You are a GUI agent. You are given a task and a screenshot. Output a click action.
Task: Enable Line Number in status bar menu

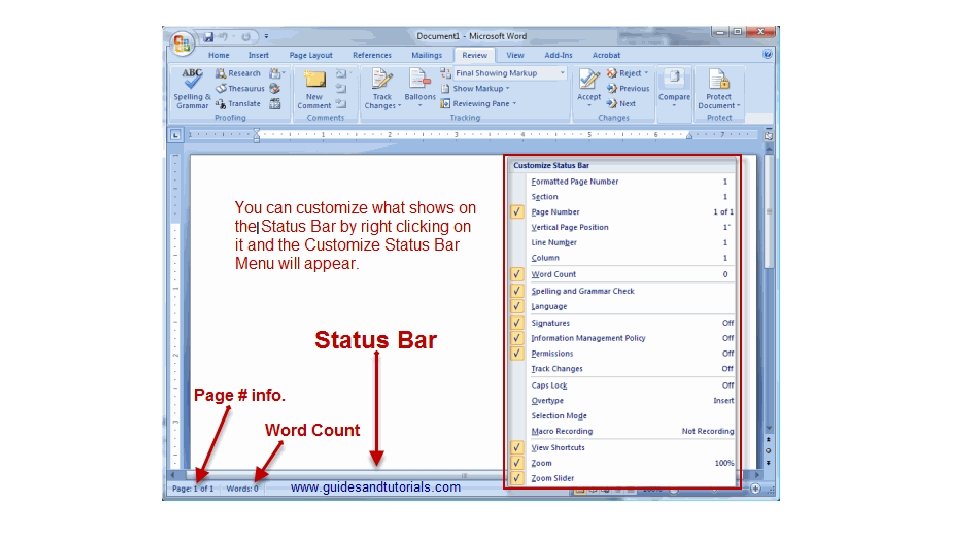click(x=623, y=242)
